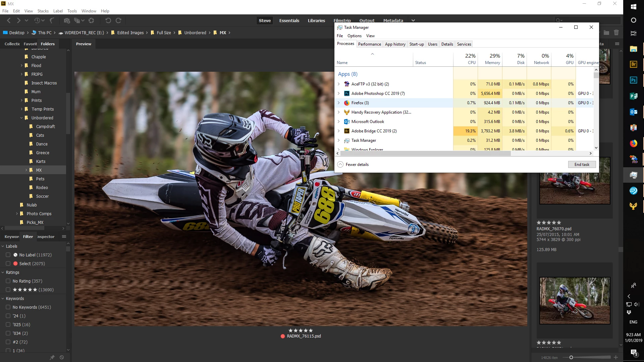Open the recent files history icon
Viewport: 644px width, 362px height.
[x=37, y=21]
